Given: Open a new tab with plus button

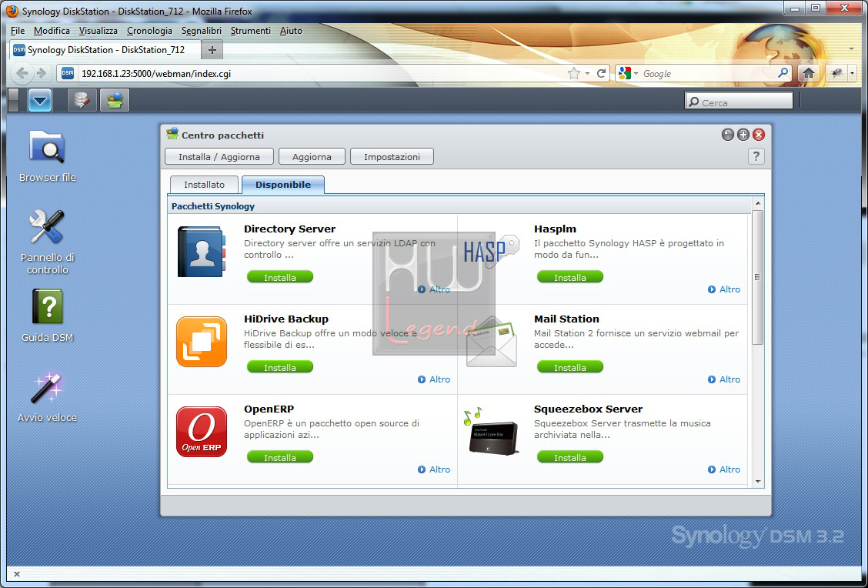Looking at the screenshot, I should (212, 50).
